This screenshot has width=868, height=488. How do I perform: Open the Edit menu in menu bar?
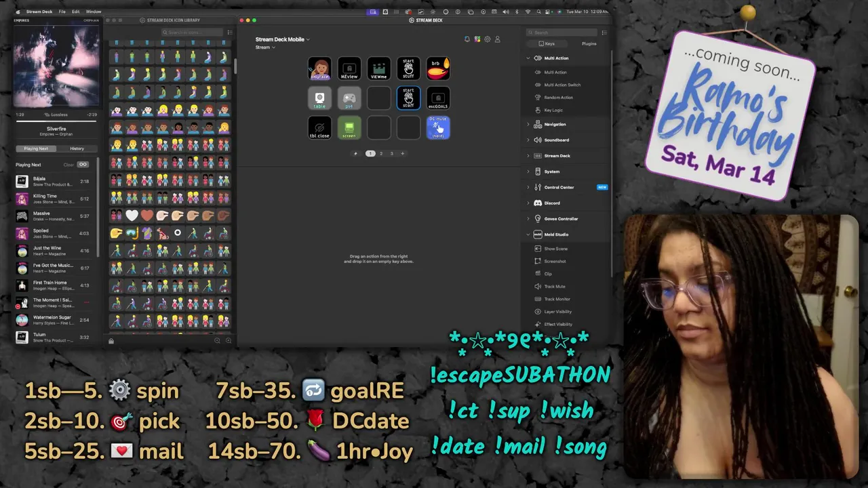coord(75,12)
